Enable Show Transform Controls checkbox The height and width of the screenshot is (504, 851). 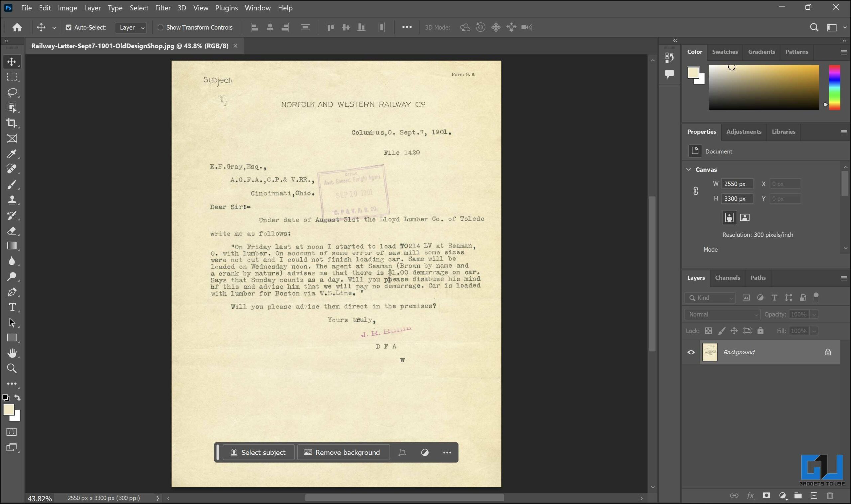[160, 28]
